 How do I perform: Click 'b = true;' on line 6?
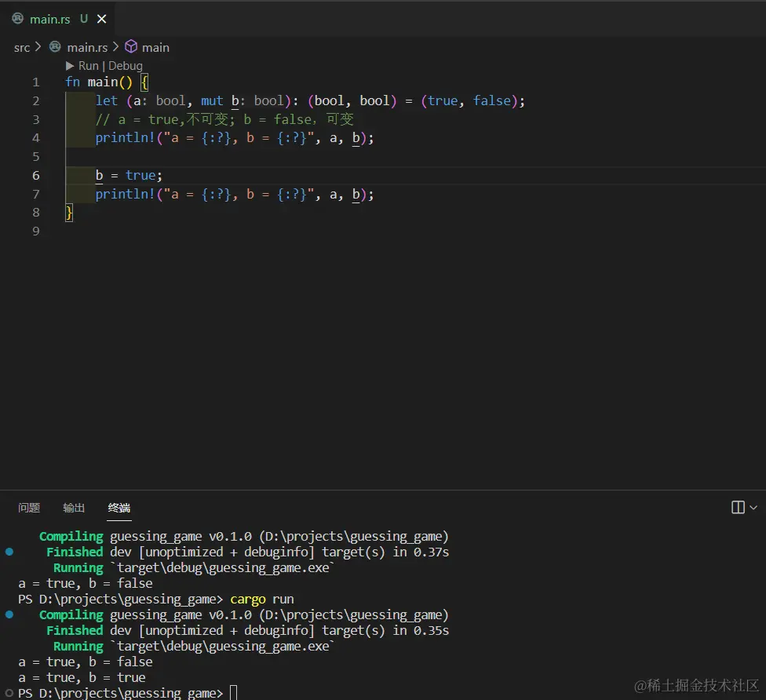tap(129, 175)
